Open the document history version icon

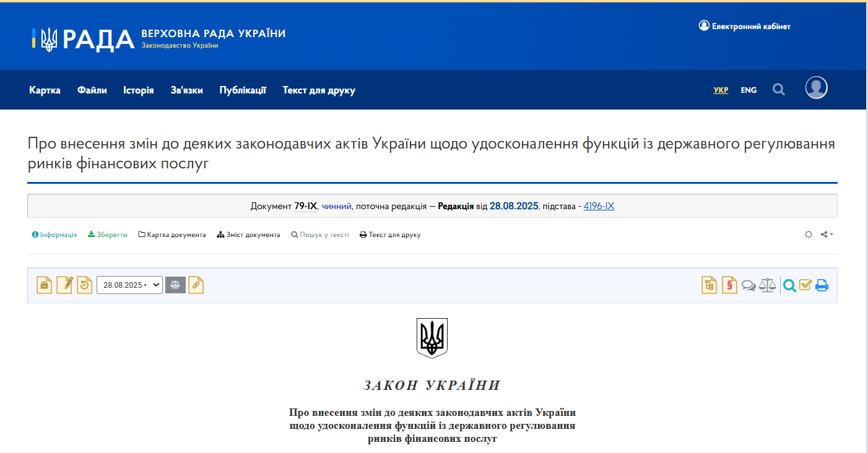[85, 285]
